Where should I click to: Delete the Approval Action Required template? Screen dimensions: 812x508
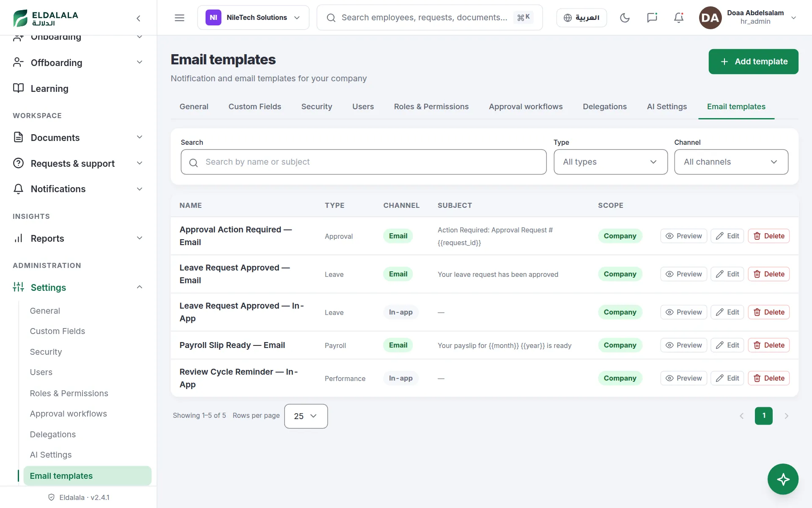coord(769,236)
